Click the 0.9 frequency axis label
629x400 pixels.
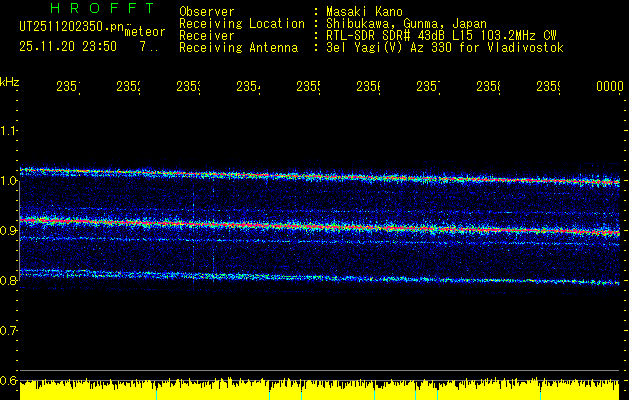pos(9,231)
